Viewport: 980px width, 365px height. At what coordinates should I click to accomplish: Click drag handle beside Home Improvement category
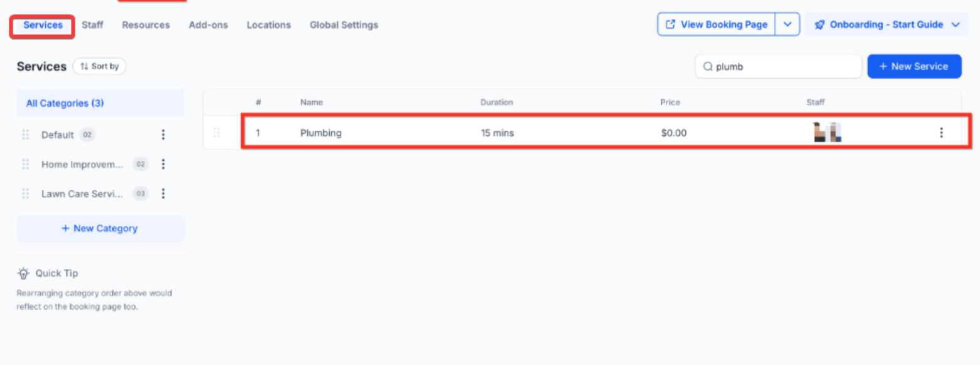26,164
